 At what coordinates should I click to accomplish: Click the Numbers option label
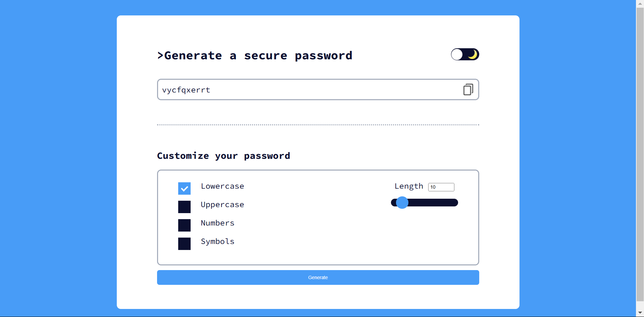(217, 223)
